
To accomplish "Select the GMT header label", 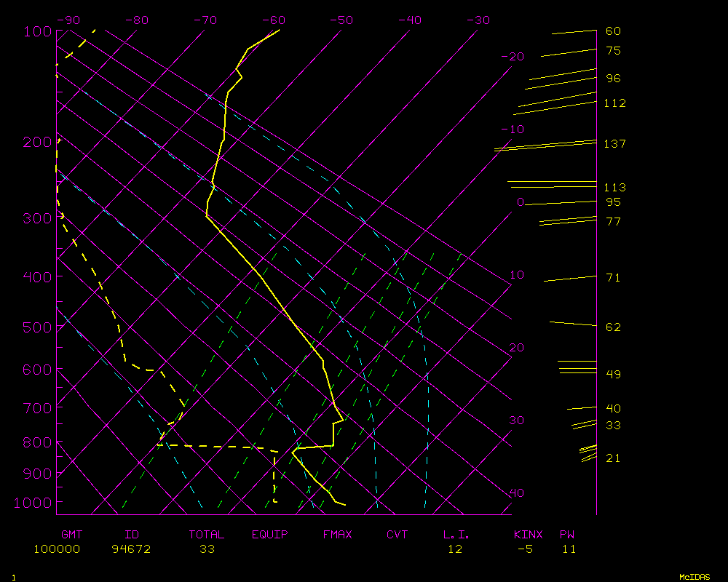I will pyautogui.click(x=71, y=535).
